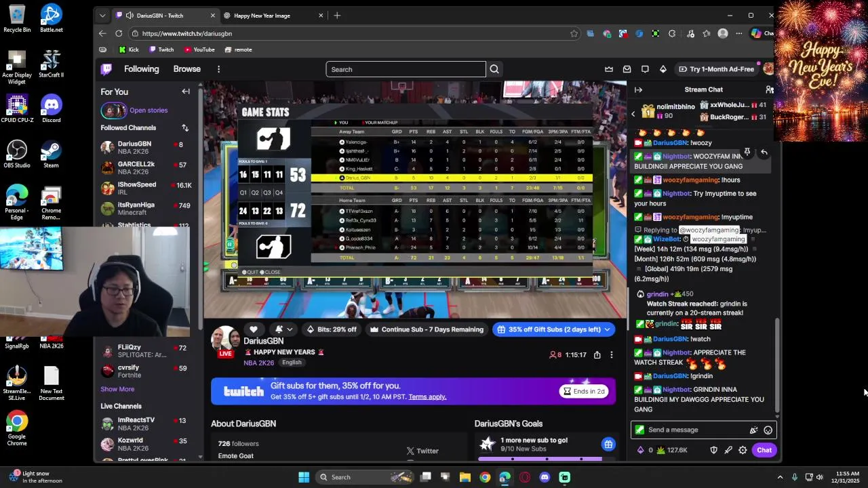Open the emote picker in chat
This screenshot has height=488, width=868.
pyautogui.click(x=768, y=430)
